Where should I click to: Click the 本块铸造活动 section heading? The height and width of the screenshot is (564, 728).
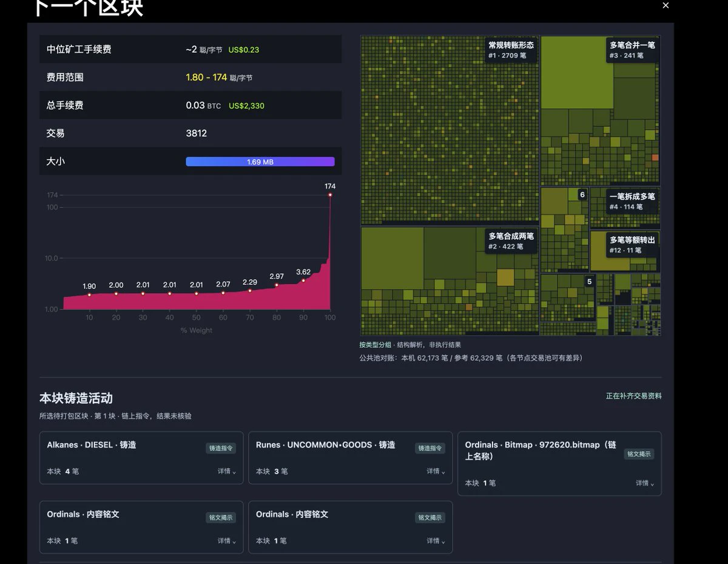76,398
